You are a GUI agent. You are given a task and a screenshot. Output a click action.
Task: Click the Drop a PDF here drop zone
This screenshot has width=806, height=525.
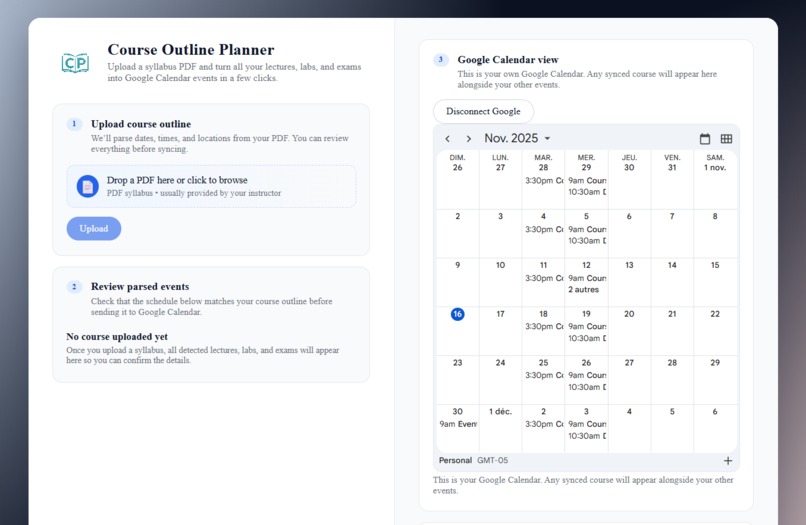211,186
